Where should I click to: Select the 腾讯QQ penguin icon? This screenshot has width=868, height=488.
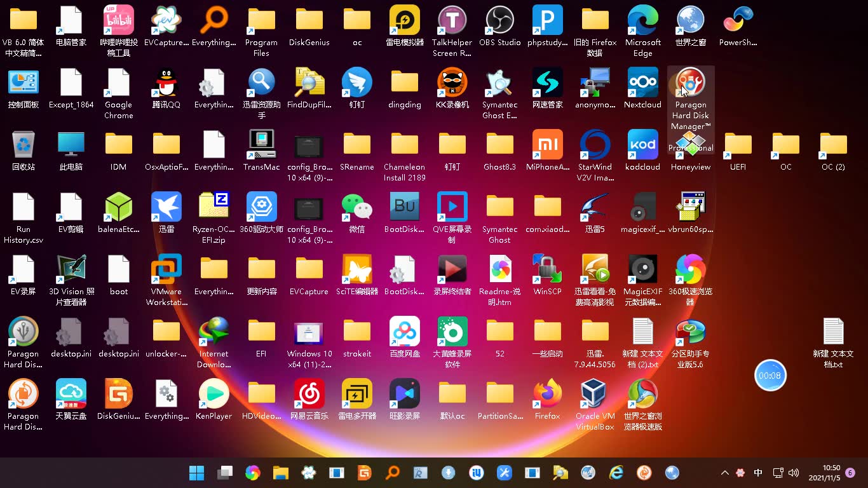pos(166,89)
